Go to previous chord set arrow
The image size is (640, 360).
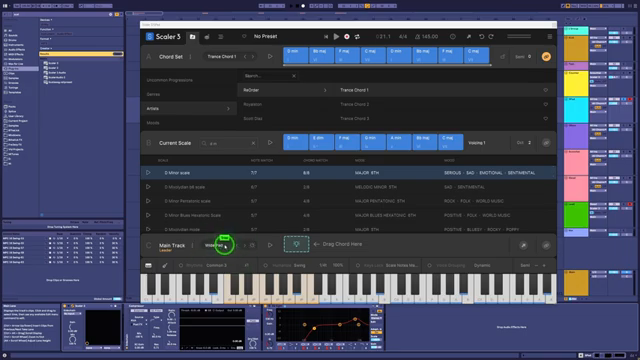tap(245, 57)
